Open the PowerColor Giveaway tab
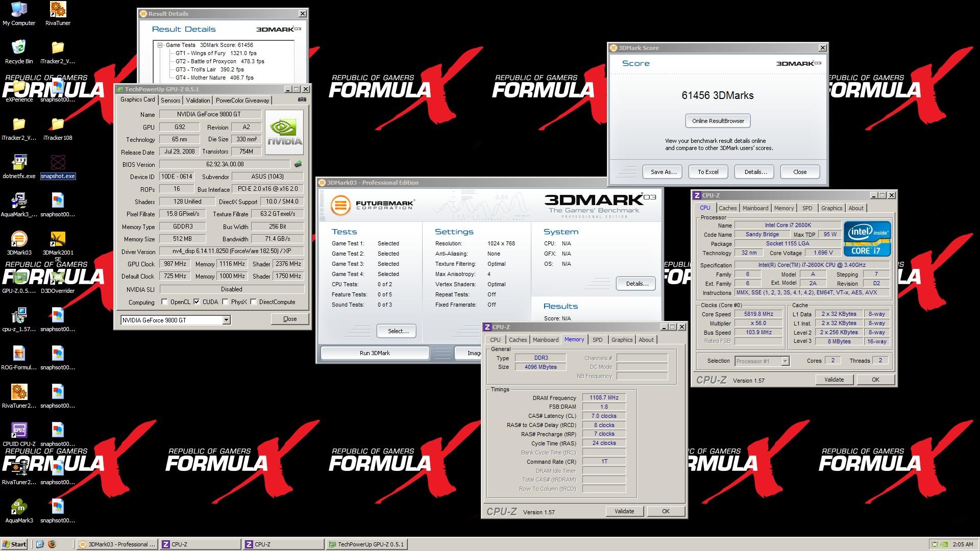Viewport: 980px width, 551px height. (242, 101)
